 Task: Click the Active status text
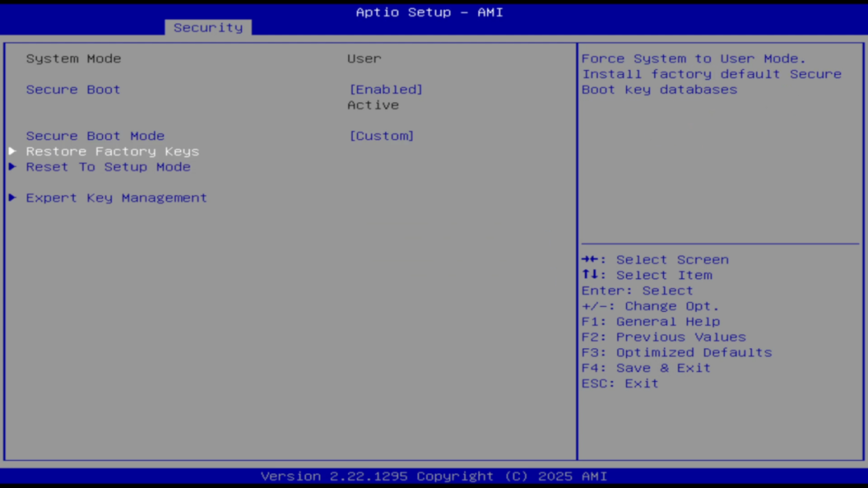point(373,105)
